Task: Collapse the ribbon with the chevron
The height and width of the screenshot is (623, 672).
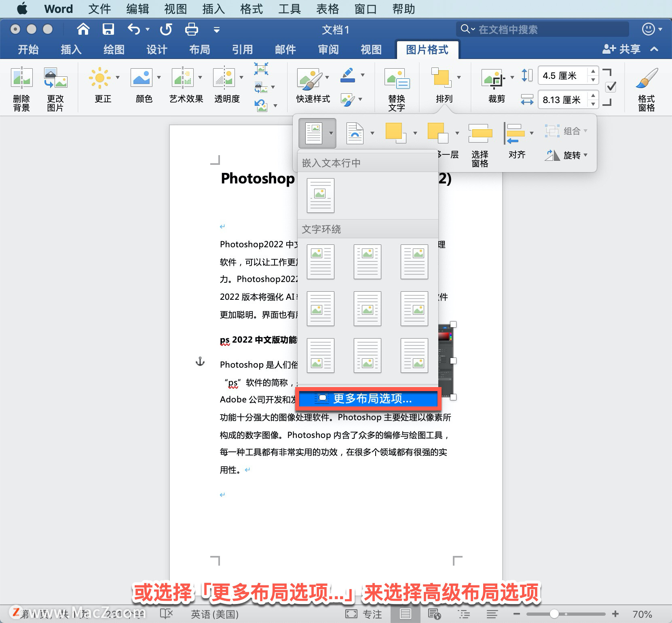Action: coord(654,49)
